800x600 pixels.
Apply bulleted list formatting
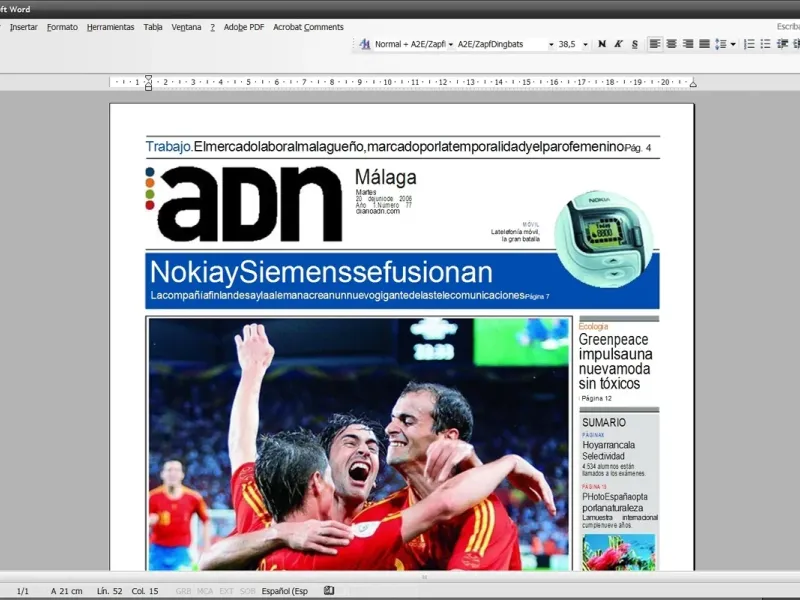tap(765, 44)
